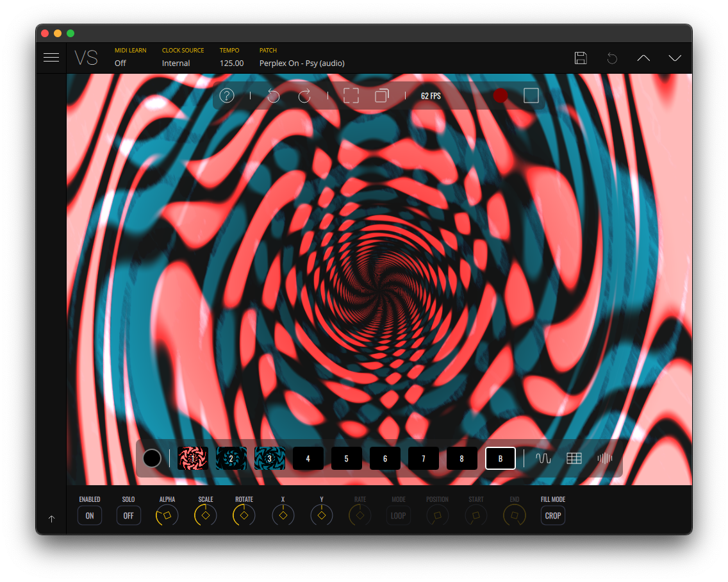Click the redo arrow in viewer toolbar
The image size is (728, 582).
(x=304, y=96)
